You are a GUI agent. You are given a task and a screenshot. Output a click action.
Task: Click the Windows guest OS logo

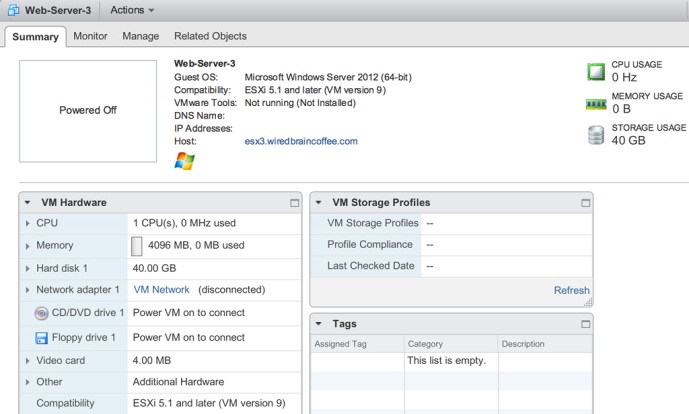coord(184,162)
